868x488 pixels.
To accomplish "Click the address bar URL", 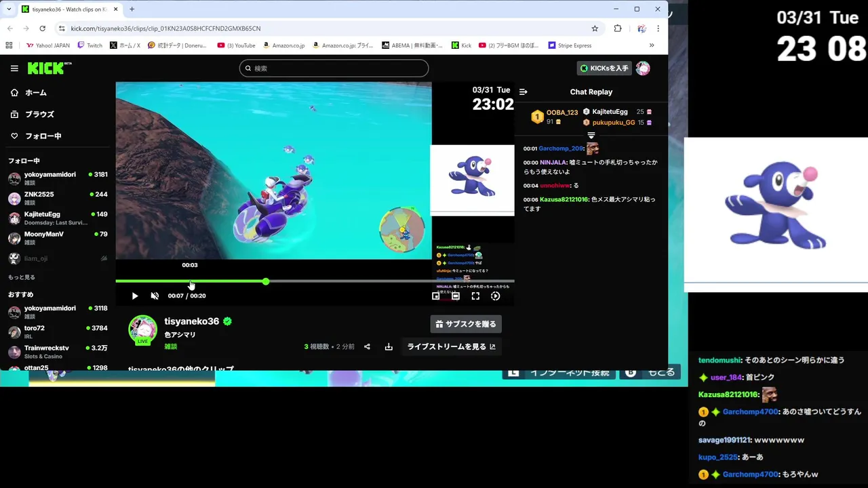I will pos(165,28).
